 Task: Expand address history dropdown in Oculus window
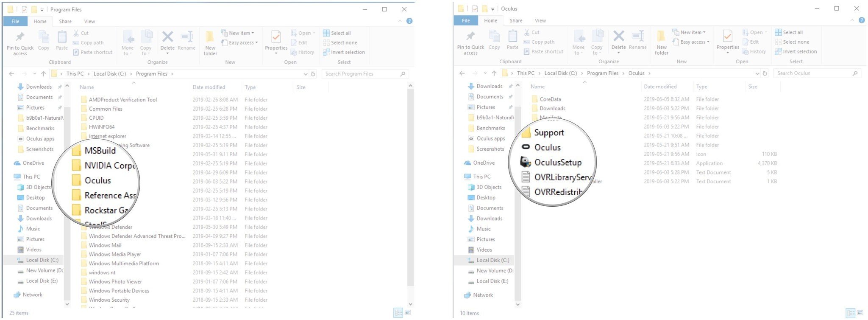pyautogui.click(x=757, y=73)
